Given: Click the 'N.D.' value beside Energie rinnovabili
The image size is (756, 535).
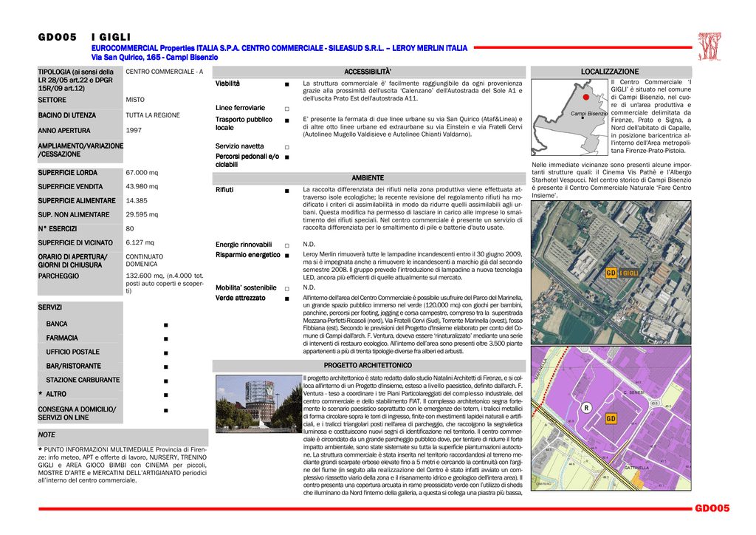Looking at the screenshot, I should [x=309, y=244].
